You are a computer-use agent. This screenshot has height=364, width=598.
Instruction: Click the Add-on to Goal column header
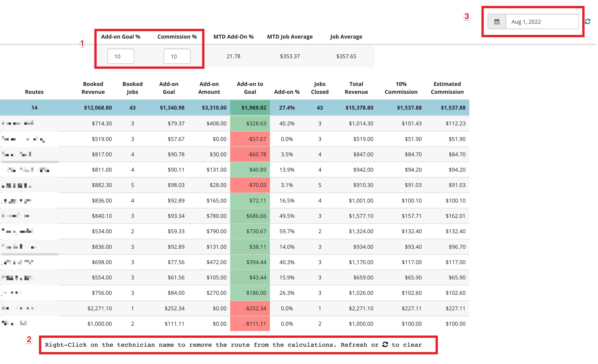click(x=250, y=88)
